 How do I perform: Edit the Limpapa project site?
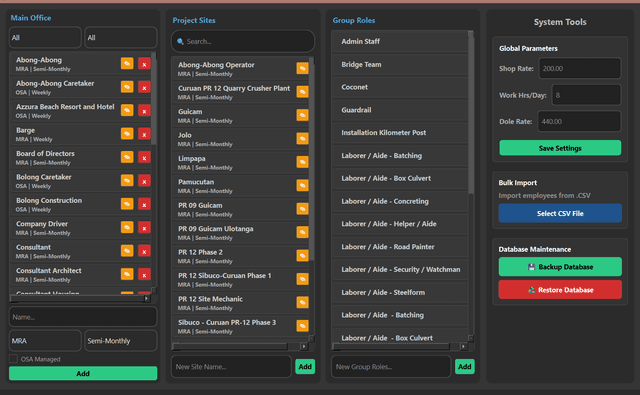302,162
